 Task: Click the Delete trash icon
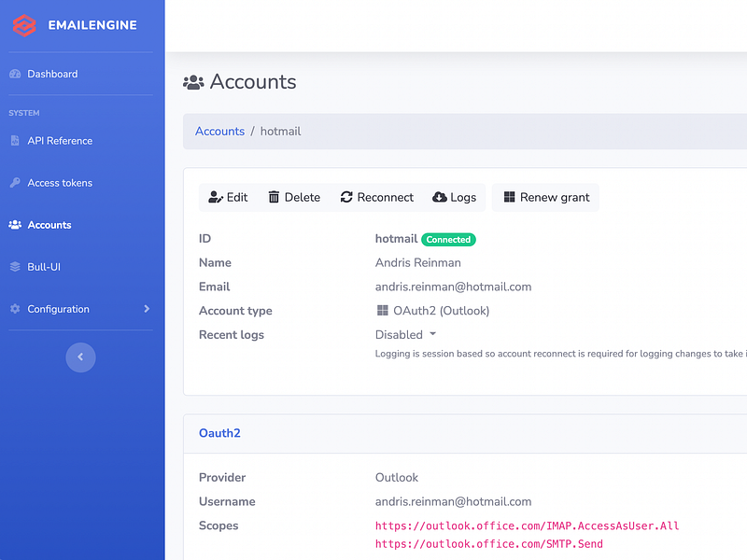(x=275, y=197)
